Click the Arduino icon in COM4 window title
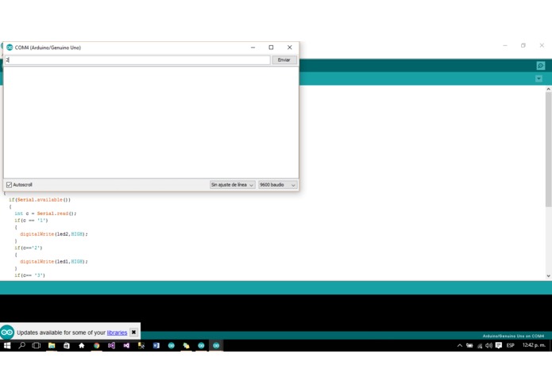The width and height of the screenshot is (552, 392). pos(10,48)
